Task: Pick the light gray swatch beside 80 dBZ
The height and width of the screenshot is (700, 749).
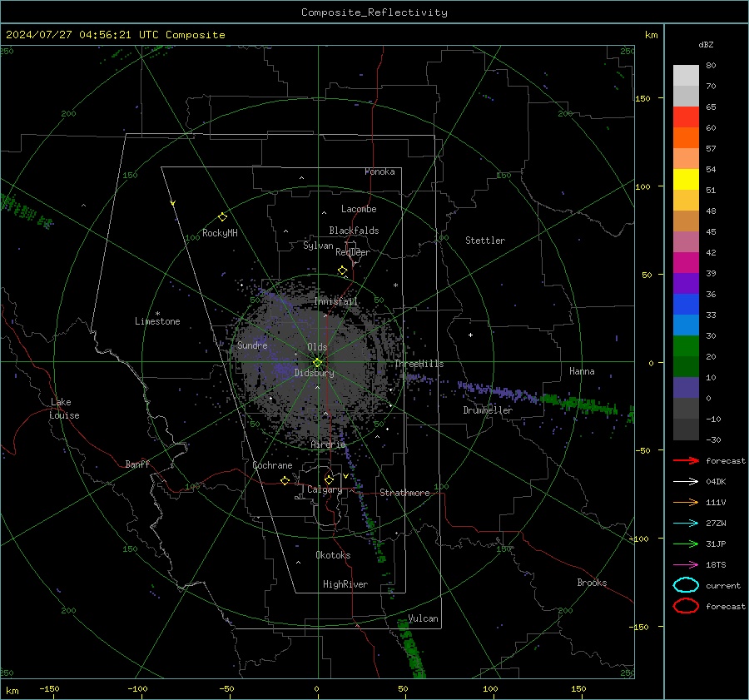Action: click(x=686, y=76)
